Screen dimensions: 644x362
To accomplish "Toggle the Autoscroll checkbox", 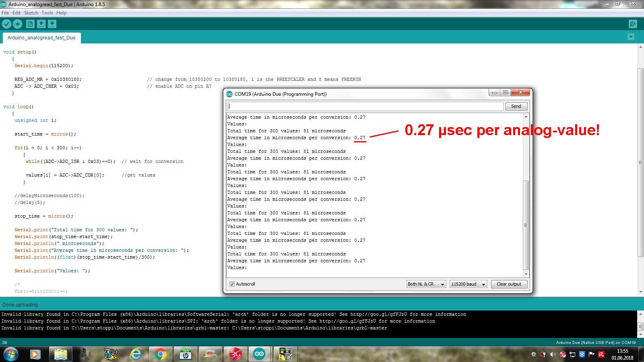I will [232, 284].
